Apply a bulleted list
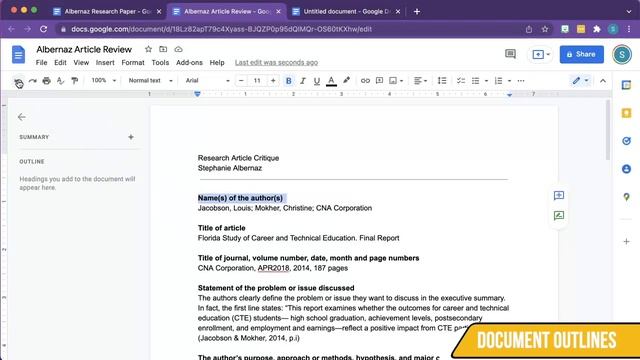This screenshot has height=360, width=640. [x=476, y=81]
